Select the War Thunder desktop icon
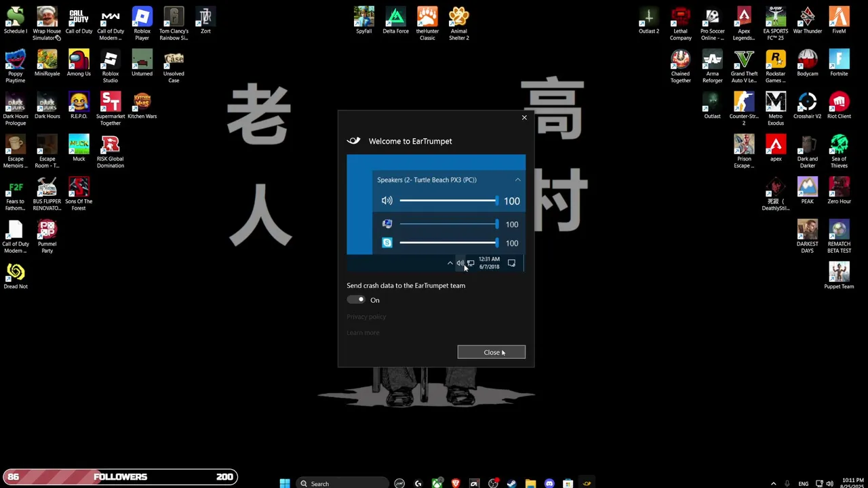The height and width of the screenshot is (488, 868). point(807,21)
